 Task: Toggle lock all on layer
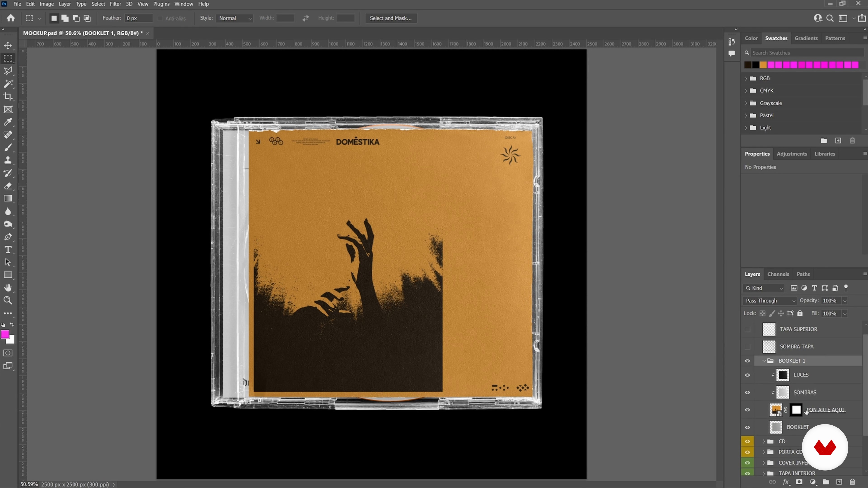click(800, 314)
